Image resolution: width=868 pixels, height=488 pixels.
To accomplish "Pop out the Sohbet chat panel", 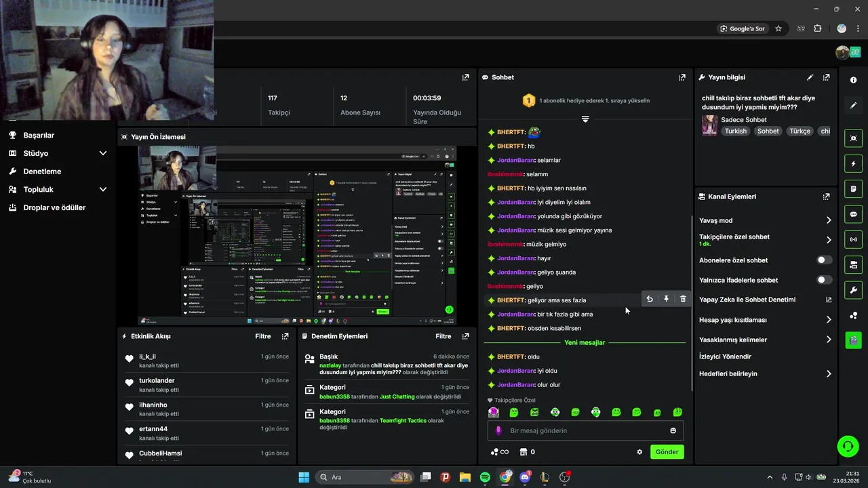I will 682,77.
